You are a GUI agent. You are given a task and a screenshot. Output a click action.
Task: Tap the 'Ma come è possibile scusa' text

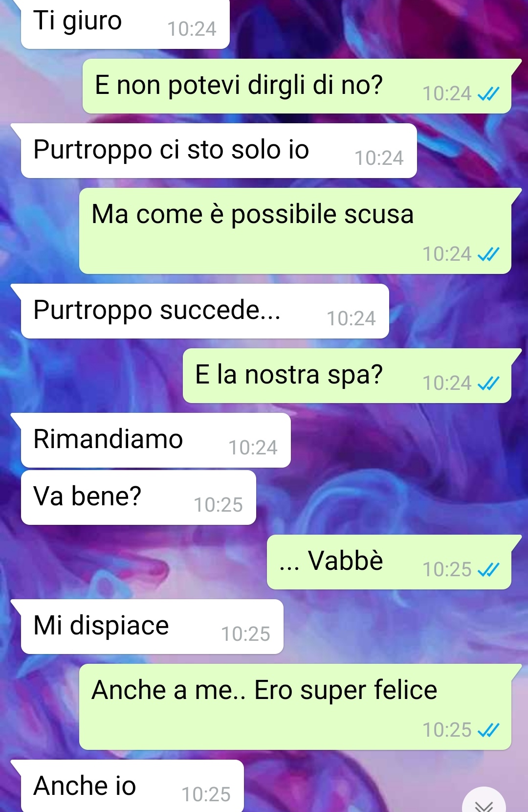pyautogui.click(x=253, y=215)
